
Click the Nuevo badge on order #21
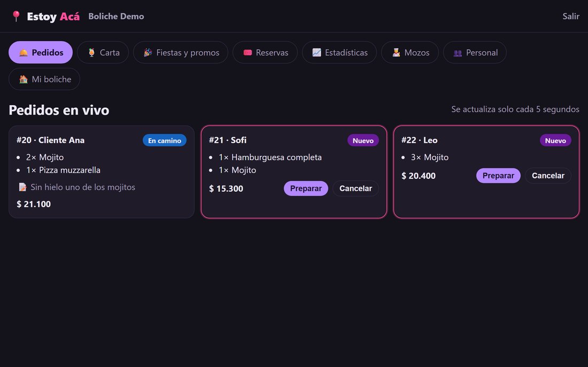[363, 140]
